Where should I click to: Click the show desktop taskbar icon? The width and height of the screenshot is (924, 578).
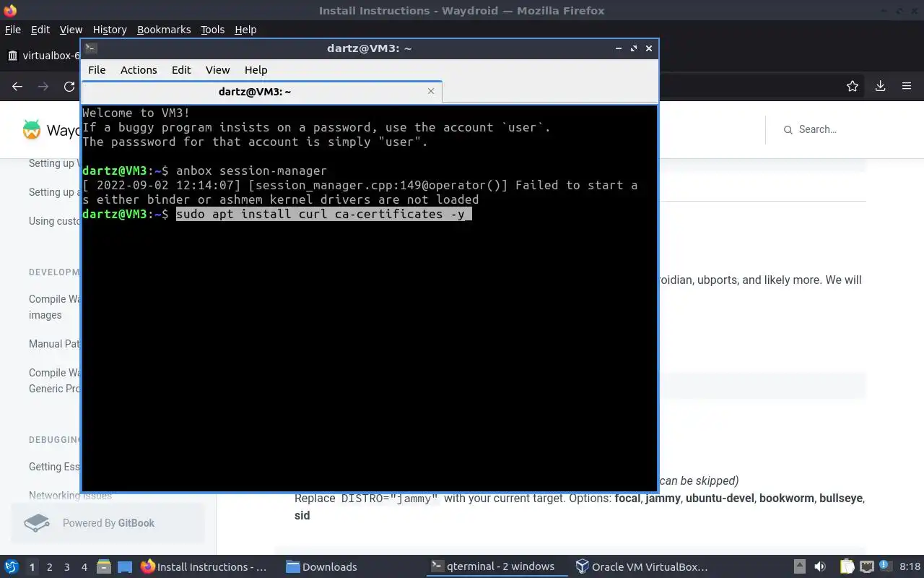[125, 566]
